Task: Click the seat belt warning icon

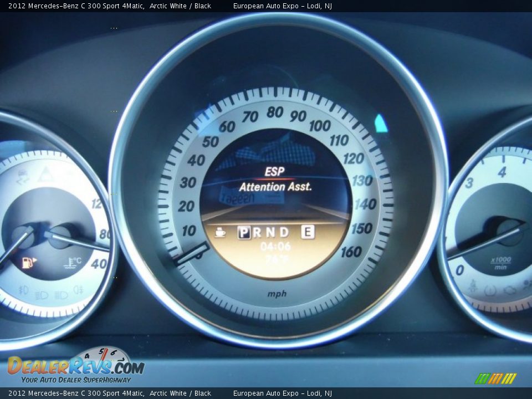Action: click(473, 287)
